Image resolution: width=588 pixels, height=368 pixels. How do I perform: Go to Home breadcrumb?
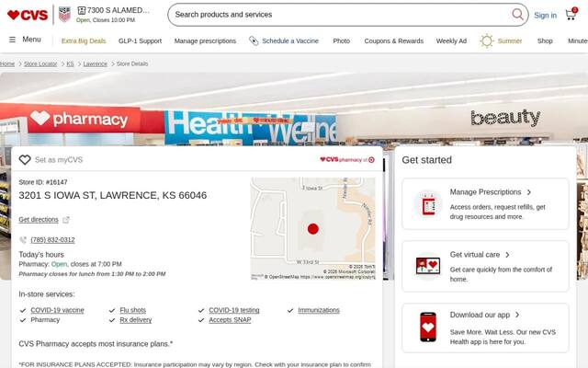[x=7, y=63]
